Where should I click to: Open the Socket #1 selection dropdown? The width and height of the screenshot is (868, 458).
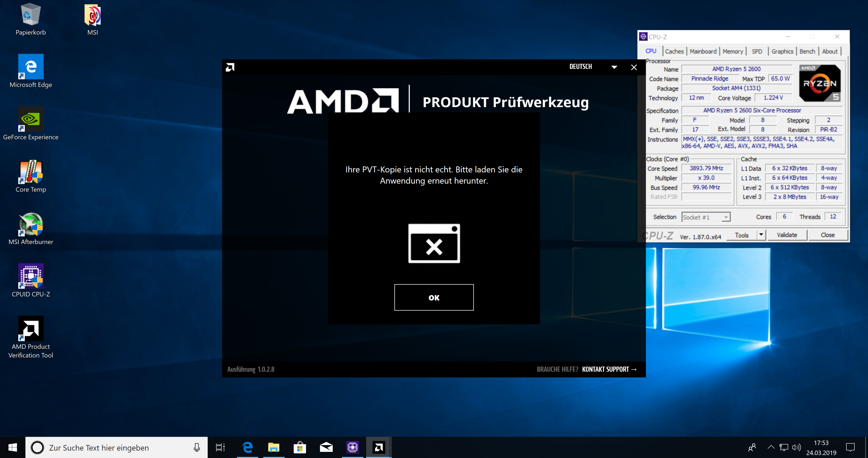[x=726, y=217]
